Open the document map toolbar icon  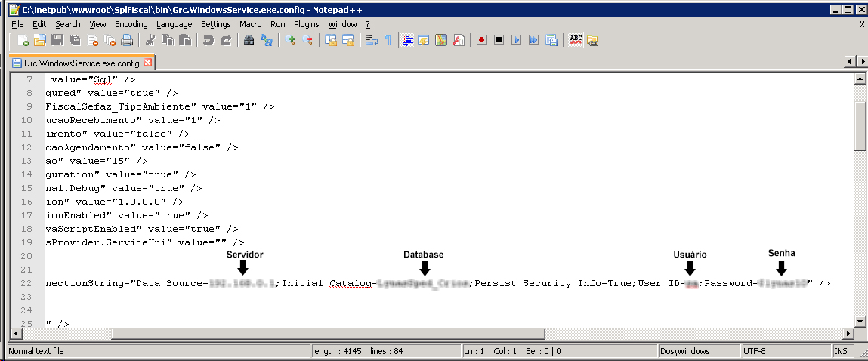click(441, 41)
